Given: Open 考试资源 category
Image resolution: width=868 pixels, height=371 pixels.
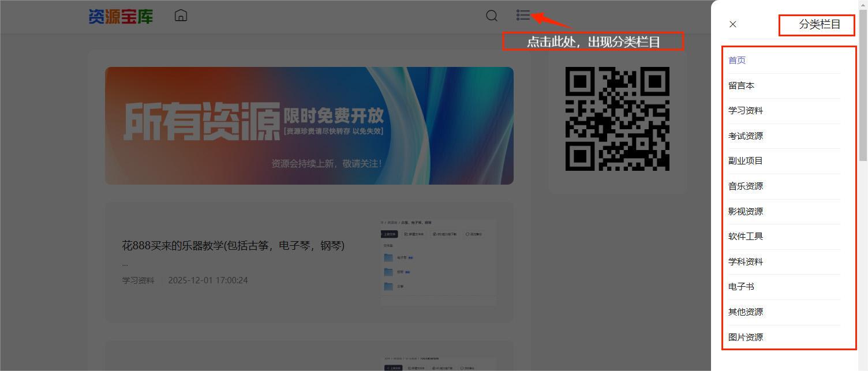Looking at the screenshot, I should 745,136.
